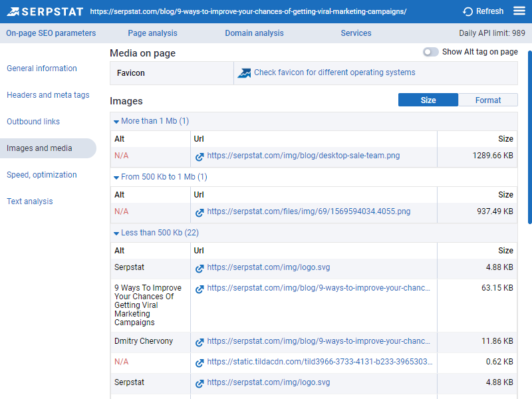The width and height of the screenshot is (532, 399).
Task: Go to Text analysis section
Action: (30, 201)
